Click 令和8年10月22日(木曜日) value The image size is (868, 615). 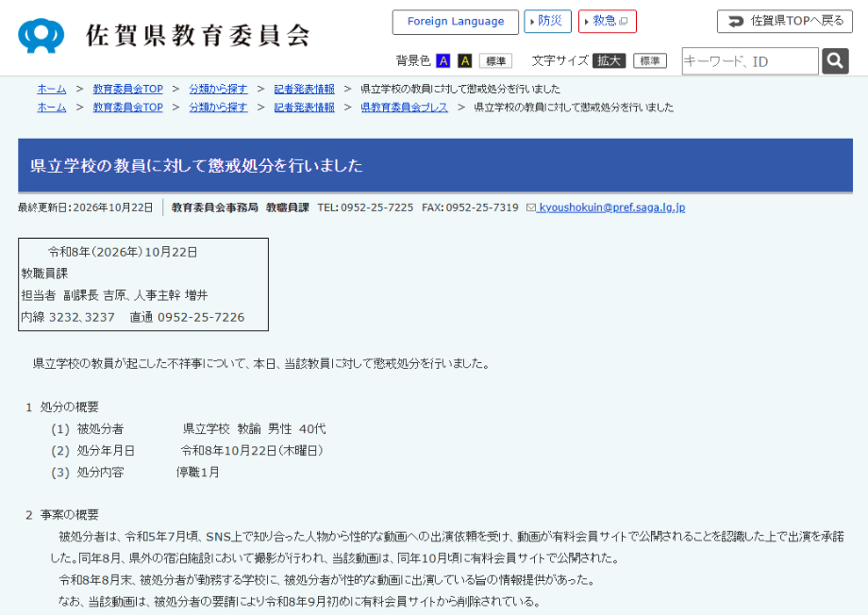click(x=252, y=451)
